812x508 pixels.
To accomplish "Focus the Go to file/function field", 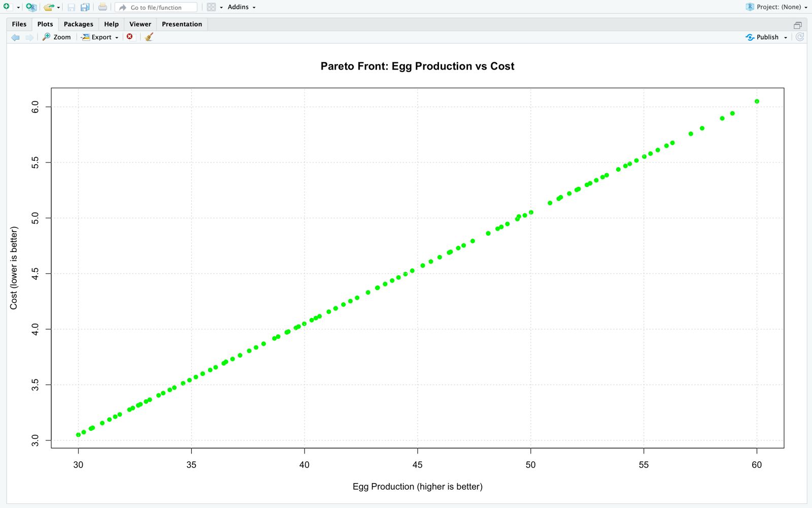I will point(156,7).
